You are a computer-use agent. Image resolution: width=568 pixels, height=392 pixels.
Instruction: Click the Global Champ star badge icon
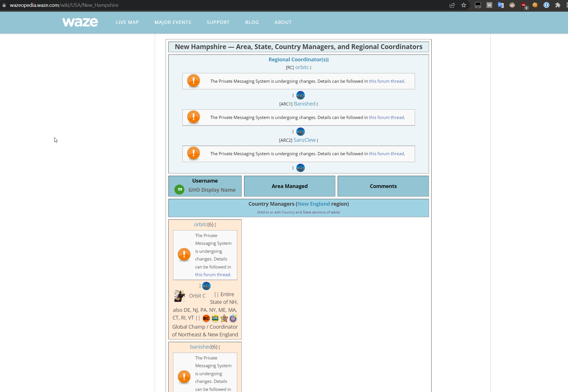tap(224, 319)
